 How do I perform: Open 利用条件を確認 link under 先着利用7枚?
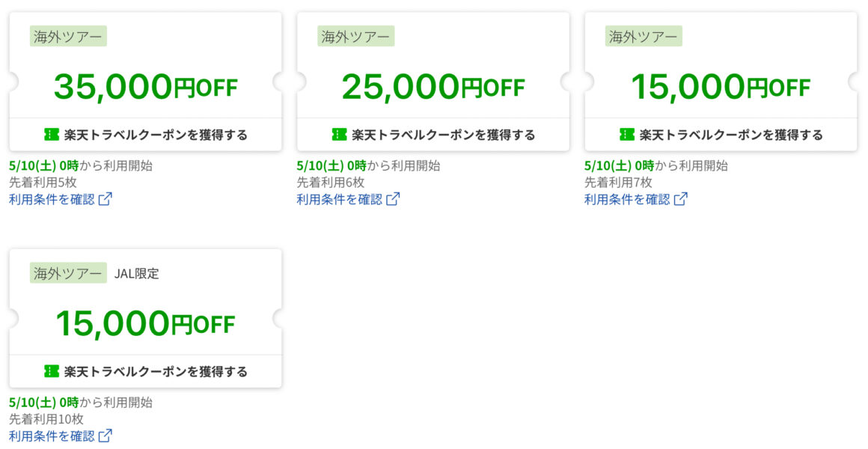click(628, 199)
